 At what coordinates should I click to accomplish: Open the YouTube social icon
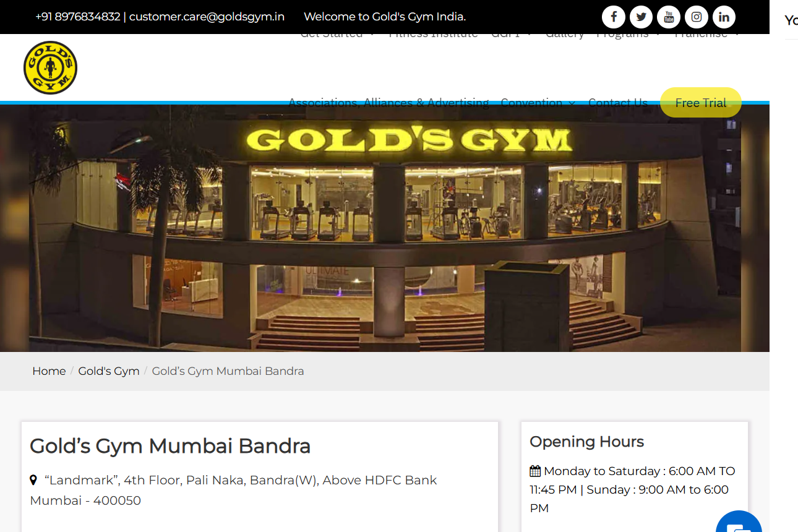click(x=669, y=17)
